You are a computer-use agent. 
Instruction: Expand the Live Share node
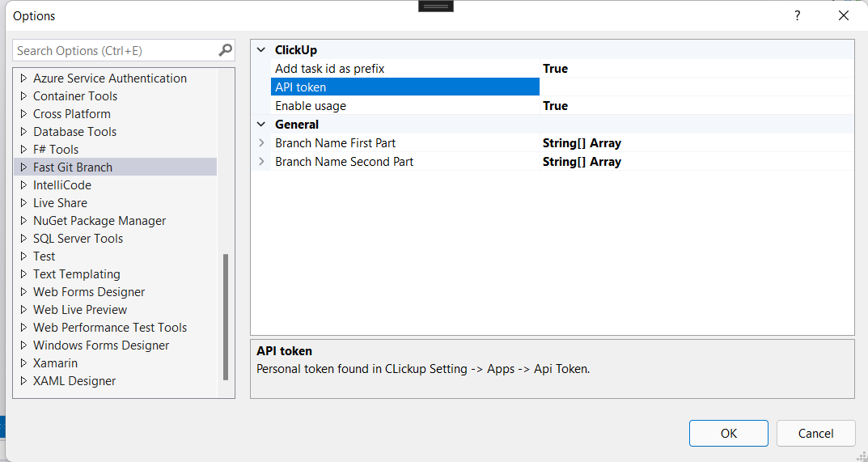[23, 203]
